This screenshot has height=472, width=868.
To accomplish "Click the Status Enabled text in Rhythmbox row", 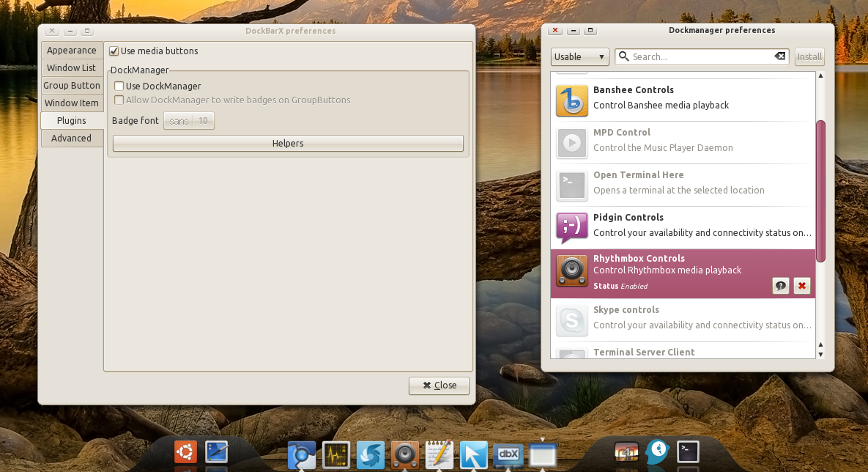I will pos(620,287).
